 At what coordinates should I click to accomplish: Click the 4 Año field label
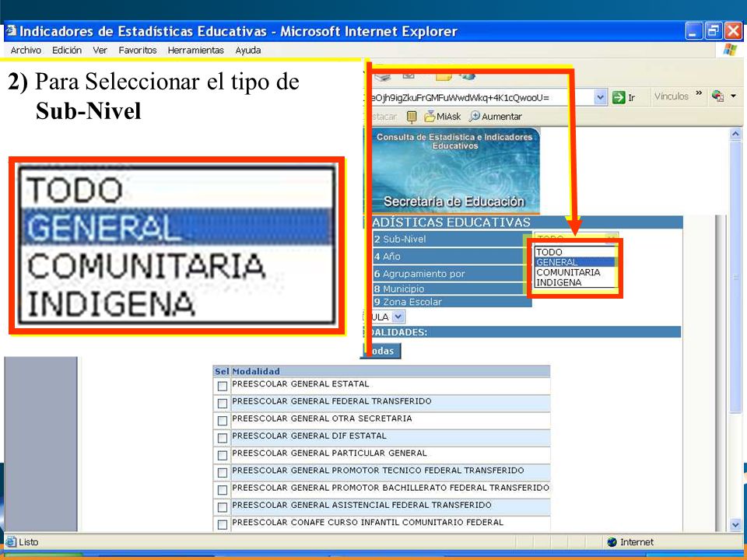(x=387, y=256)
